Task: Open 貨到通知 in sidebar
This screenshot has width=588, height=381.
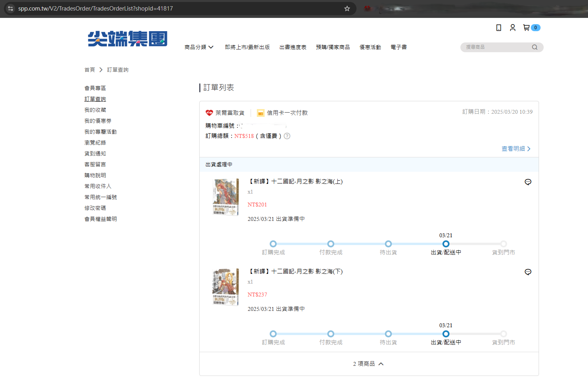Action: click(95, 153)
